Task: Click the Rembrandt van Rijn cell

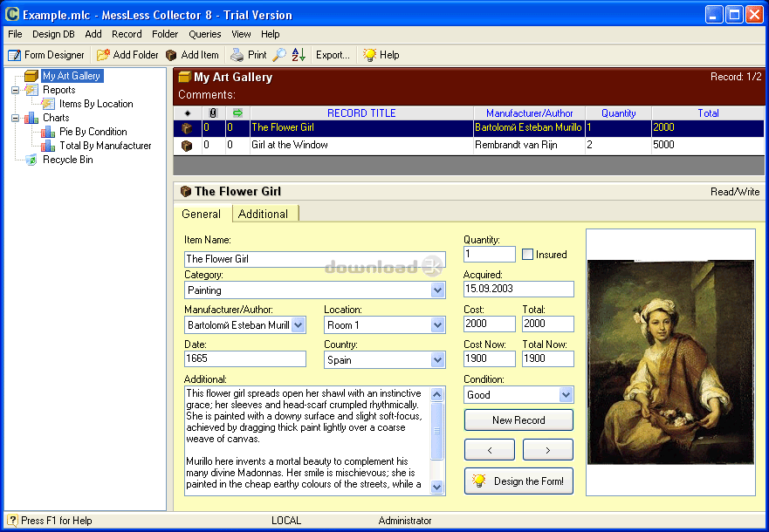Action: pos(529,145)
